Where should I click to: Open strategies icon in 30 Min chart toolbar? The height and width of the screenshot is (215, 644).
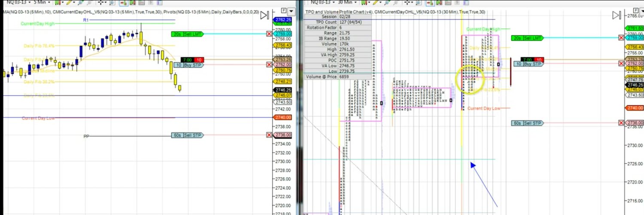(x=448, y=3)
